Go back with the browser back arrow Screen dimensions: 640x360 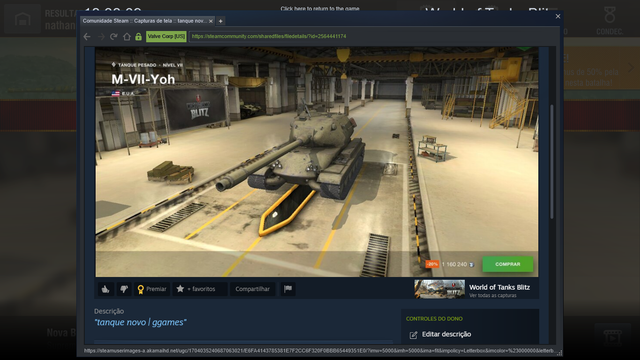87,37
